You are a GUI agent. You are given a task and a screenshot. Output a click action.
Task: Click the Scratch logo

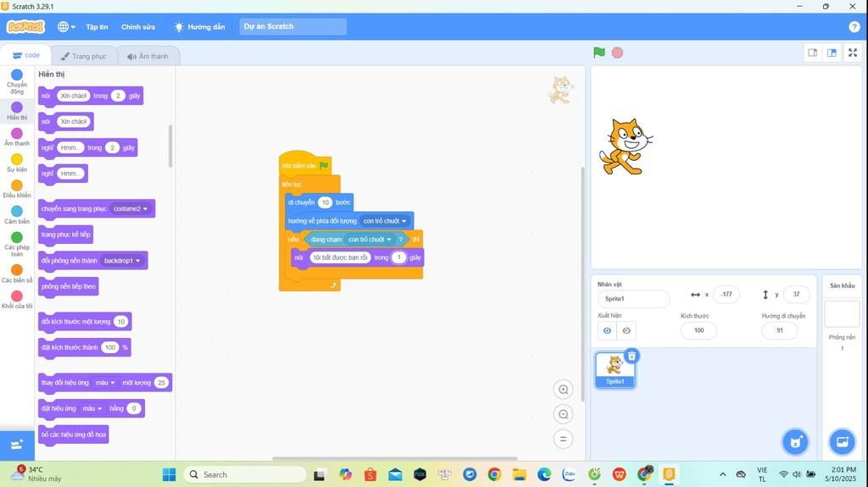(25, 26)
